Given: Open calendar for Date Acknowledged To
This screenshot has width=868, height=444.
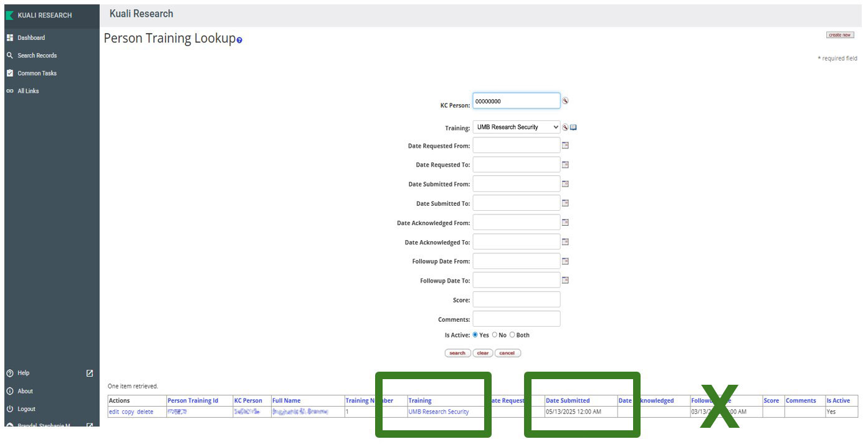Looking at the screenshot, I should pyautogui.click(x=566, y=242).
